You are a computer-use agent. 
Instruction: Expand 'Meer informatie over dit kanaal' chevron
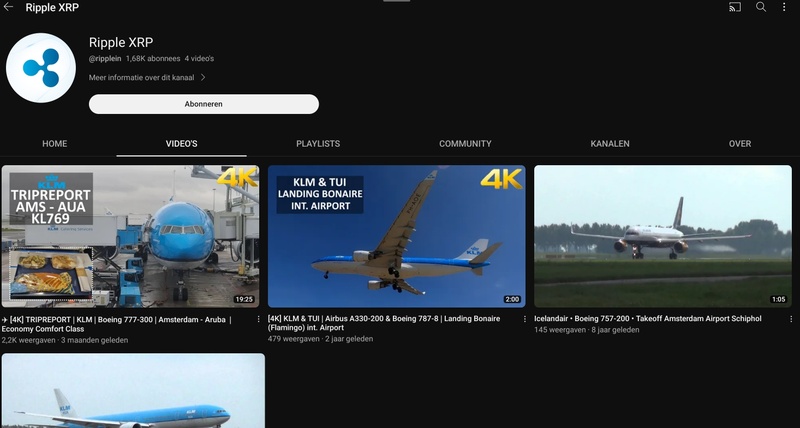(203, 78)
